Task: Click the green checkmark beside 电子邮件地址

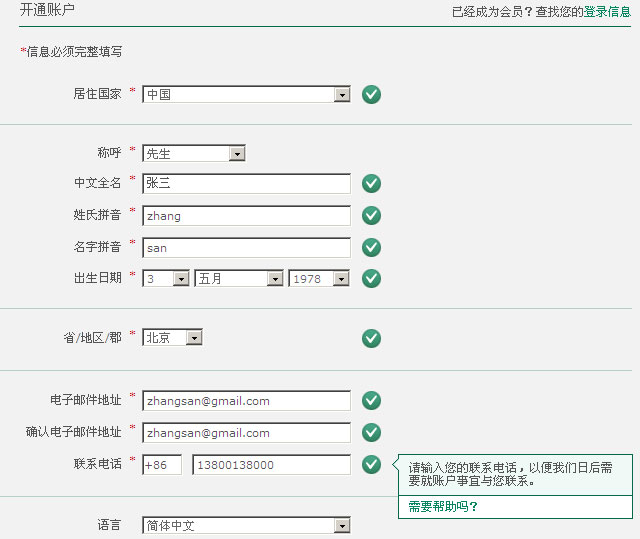Action: click(x=371, y=400)
